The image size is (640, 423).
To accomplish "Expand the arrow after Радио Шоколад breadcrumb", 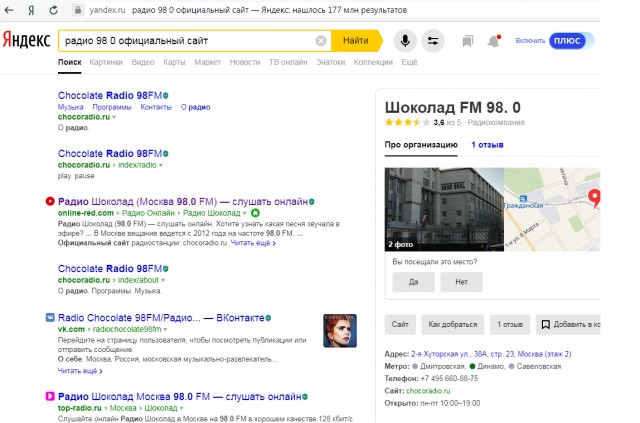I will click(x=244, y=213).
